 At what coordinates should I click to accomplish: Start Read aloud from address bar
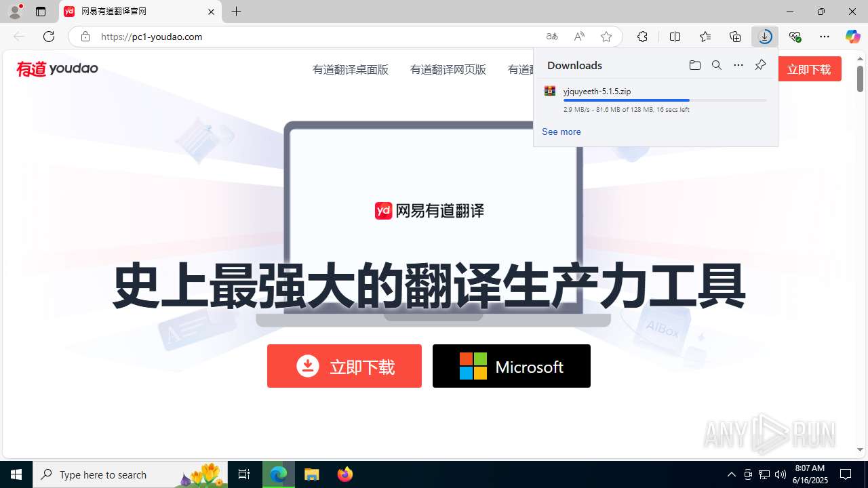579,37
